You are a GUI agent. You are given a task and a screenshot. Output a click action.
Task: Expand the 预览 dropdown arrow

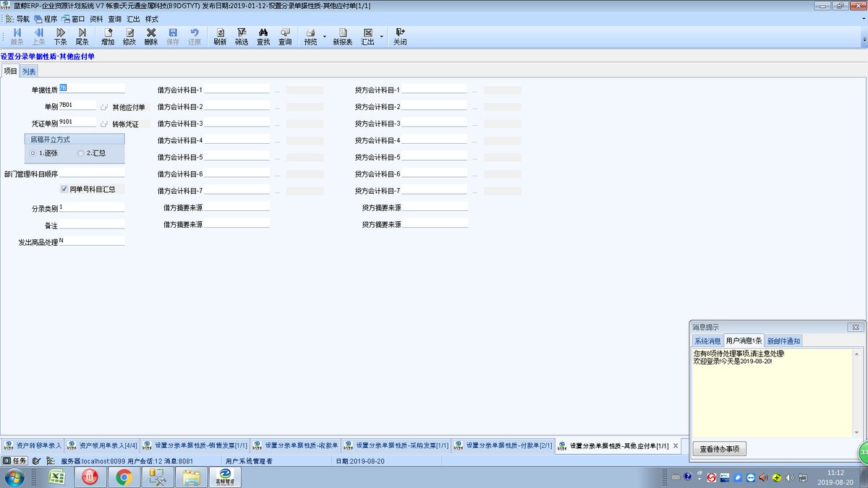324,37
